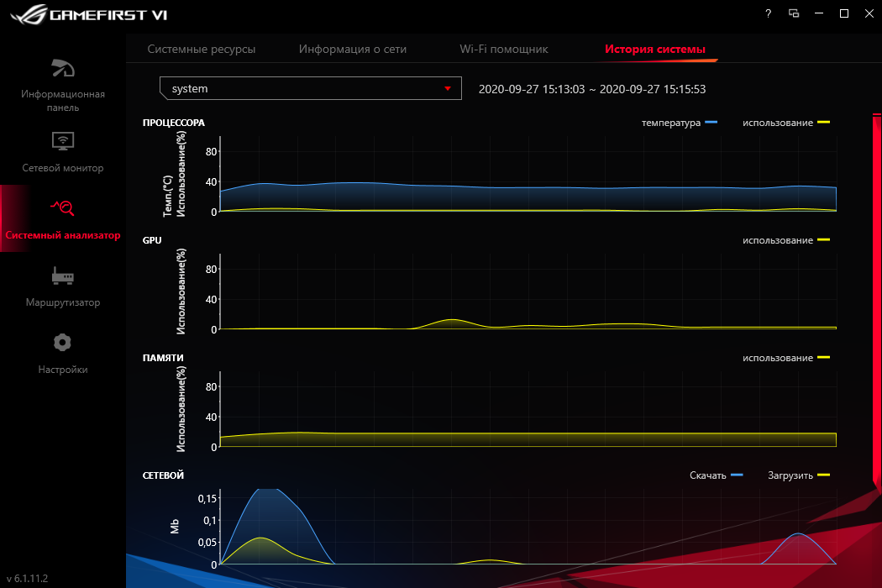The width and height of the screenshot is (882, 588).
Task: Open the Настройки gear icon
Action: (x=62, y=342)
